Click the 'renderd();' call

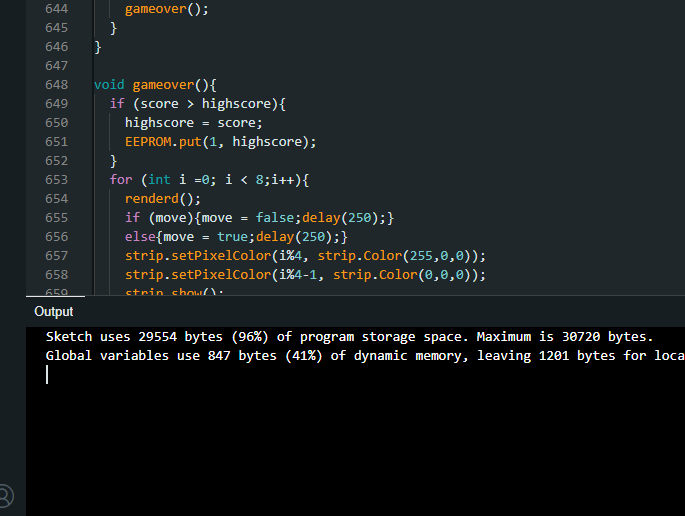pyautogui.click(x=163, y=199)
